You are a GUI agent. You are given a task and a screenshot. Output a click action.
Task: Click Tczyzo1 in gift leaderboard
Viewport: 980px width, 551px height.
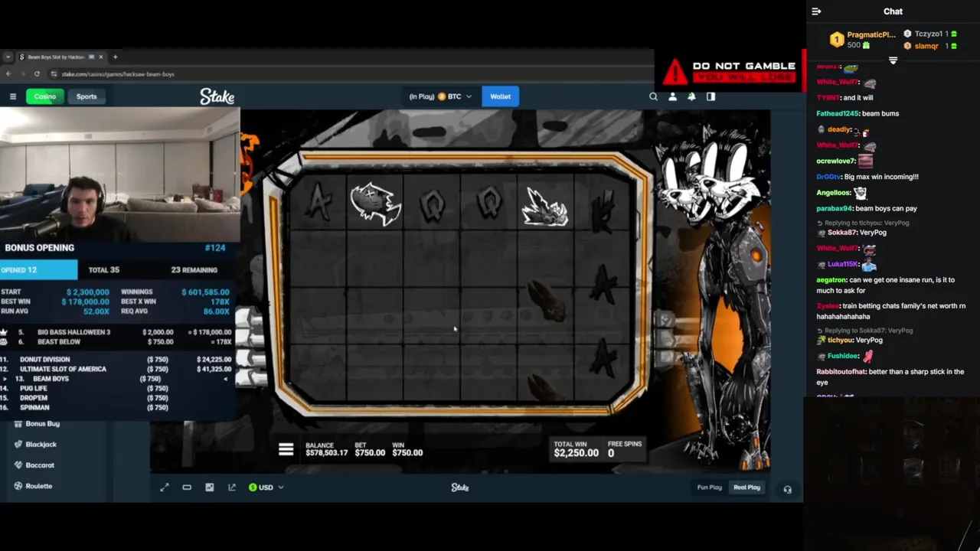(929, 34)
